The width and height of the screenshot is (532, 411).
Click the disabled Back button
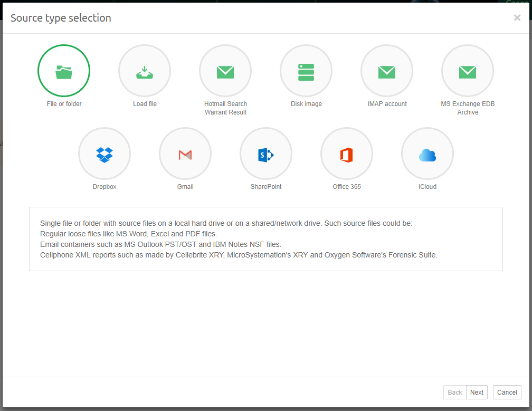454,392
